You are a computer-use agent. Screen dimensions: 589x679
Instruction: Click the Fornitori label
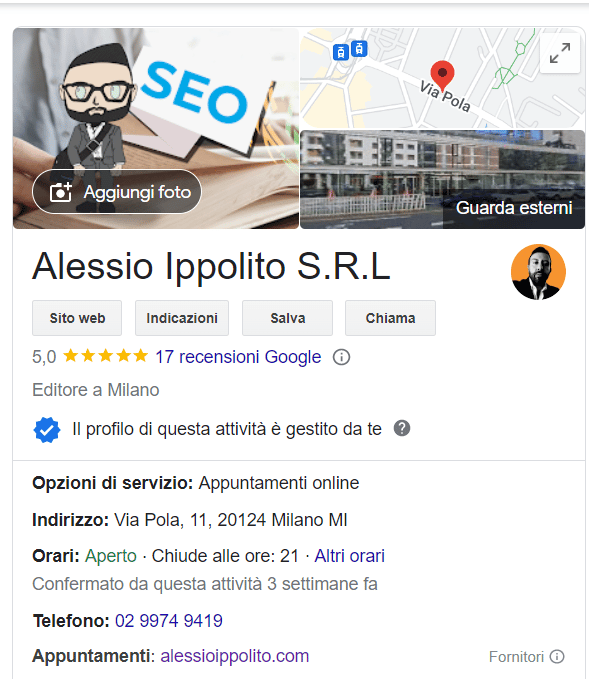tap(516, 657)
